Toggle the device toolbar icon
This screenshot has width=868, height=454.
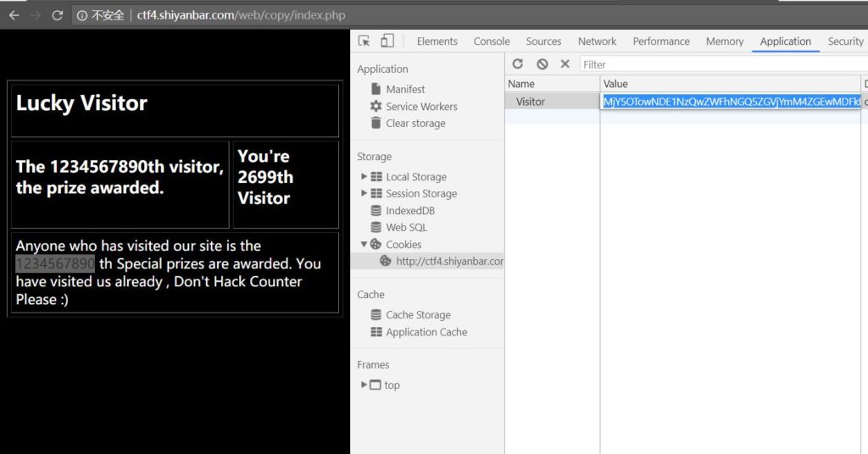point(387,41)
